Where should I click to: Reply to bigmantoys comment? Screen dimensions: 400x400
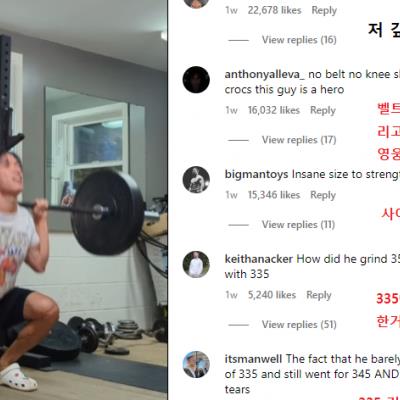tap(323, 195)
